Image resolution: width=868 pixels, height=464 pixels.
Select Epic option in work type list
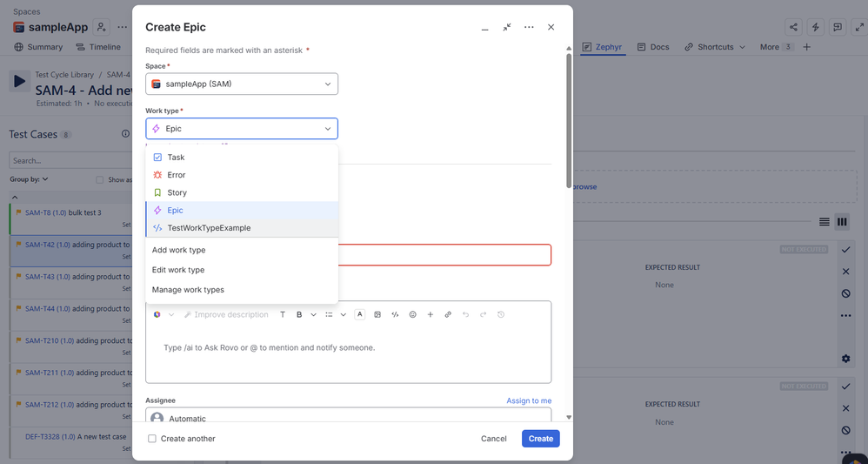[242, 210]
